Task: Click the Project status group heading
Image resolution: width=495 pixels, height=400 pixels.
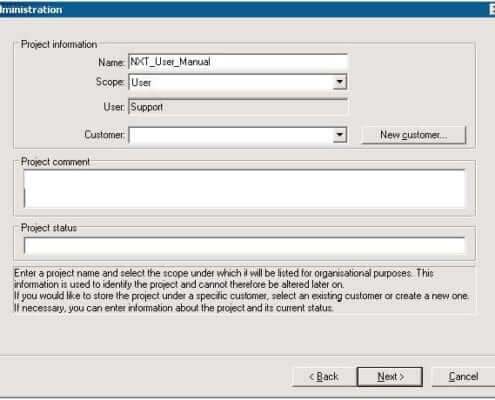Action: [49, 228]
